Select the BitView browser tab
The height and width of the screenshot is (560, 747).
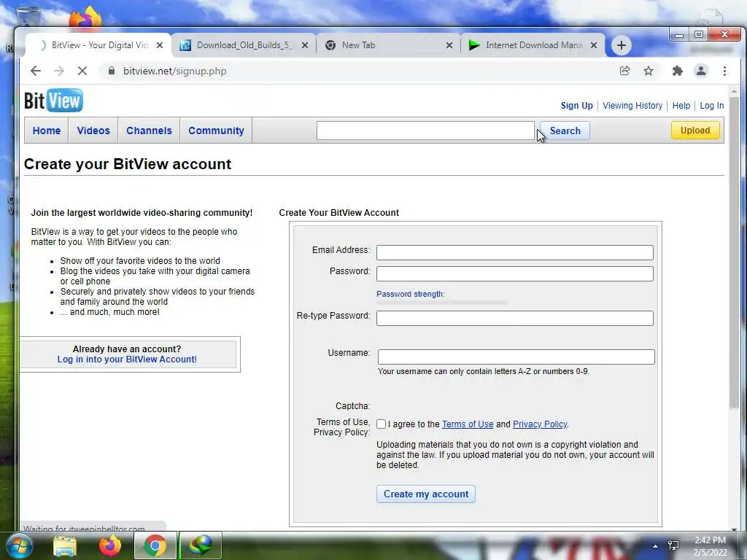coord(99,45)
